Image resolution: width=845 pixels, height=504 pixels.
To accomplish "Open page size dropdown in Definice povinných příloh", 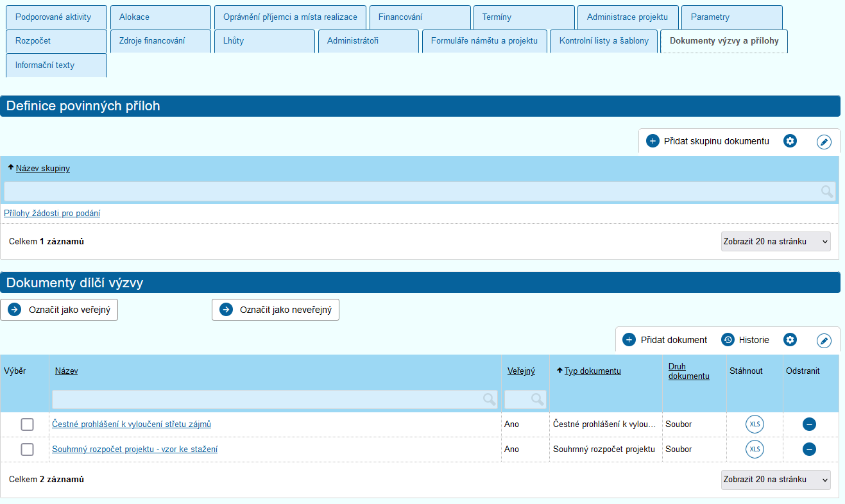I will click(x=775, y=242).
